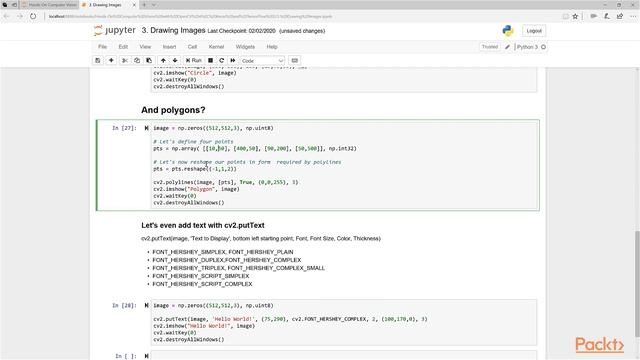The height and width of the screenshot is (360, 640).
Task: Interrupt the kernel with the stop icon
Action: click(211, 60)
